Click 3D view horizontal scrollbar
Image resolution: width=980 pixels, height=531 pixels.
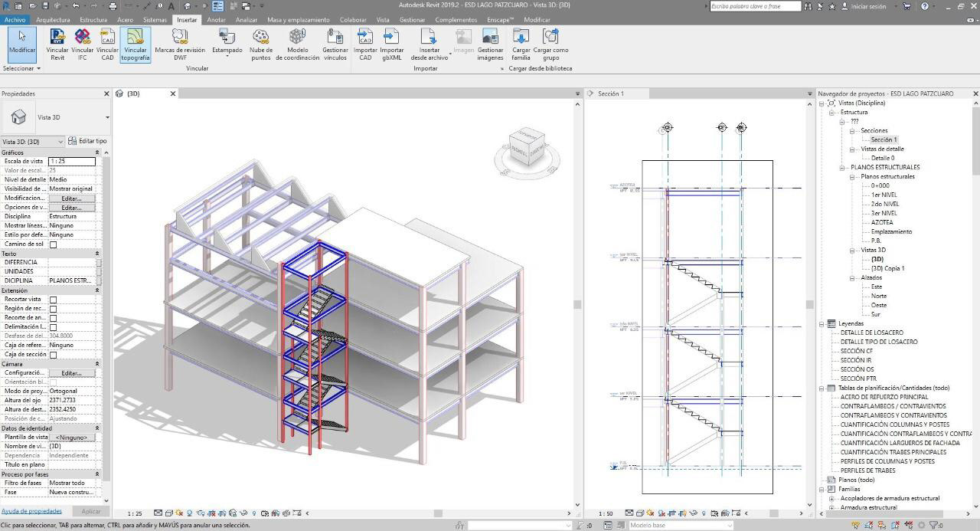[438, 513]
